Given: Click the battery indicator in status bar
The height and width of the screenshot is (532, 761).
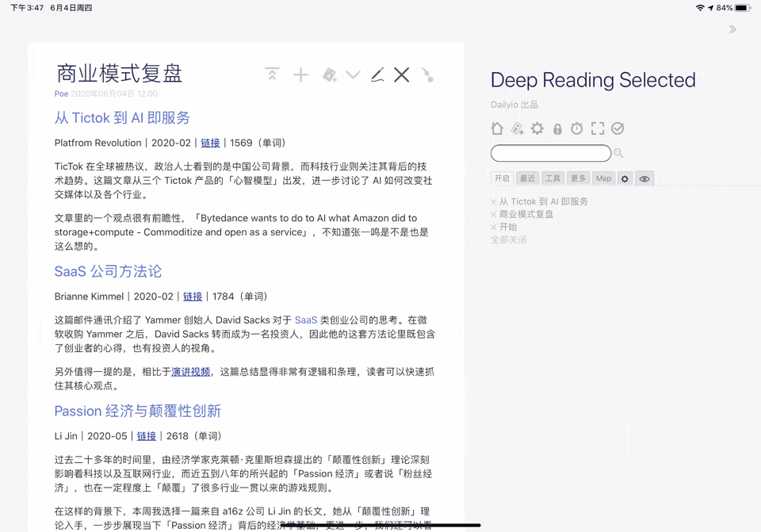Looking at the screenshot, I should pos(743,8).
